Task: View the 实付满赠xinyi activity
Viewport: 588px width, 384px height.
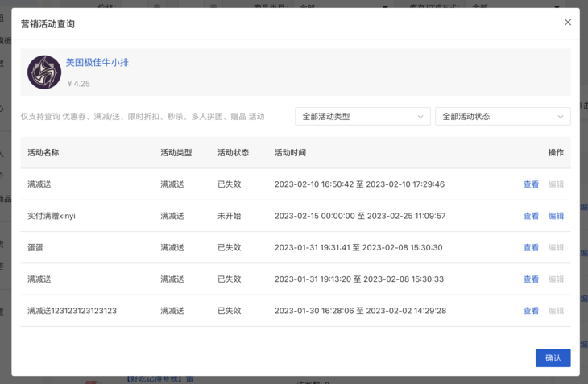Action: tap(531, 216)
